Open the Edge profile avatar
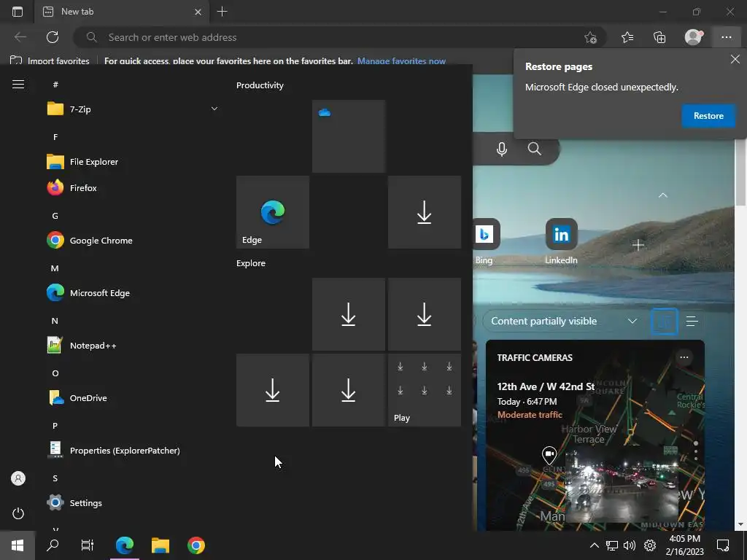Image resolution: width=747 pixels, height=560 pixels. coord(693,37)
